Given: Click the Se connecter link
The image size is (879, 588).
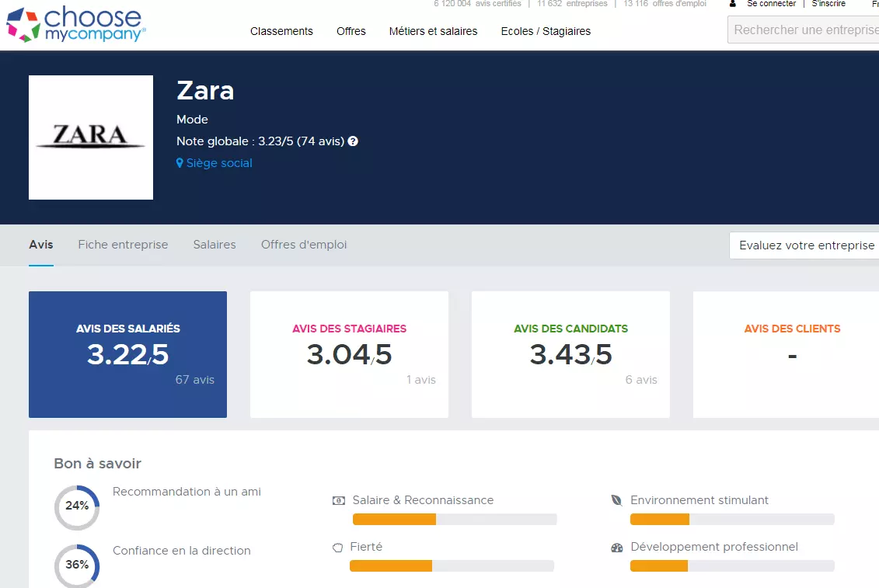Looking at the screenshot, I should [x=771, y=4].
